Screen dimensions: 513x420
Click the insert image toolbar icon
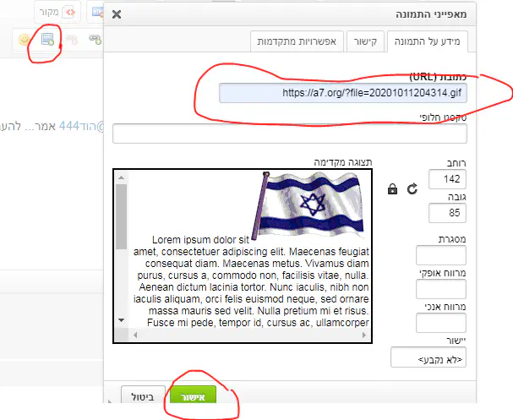click(47, 39)
